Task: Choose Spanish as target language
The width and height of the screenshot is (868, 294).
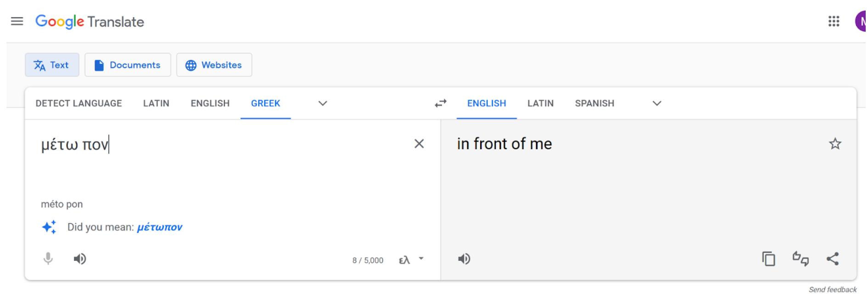Action: [x=594, y=103]
